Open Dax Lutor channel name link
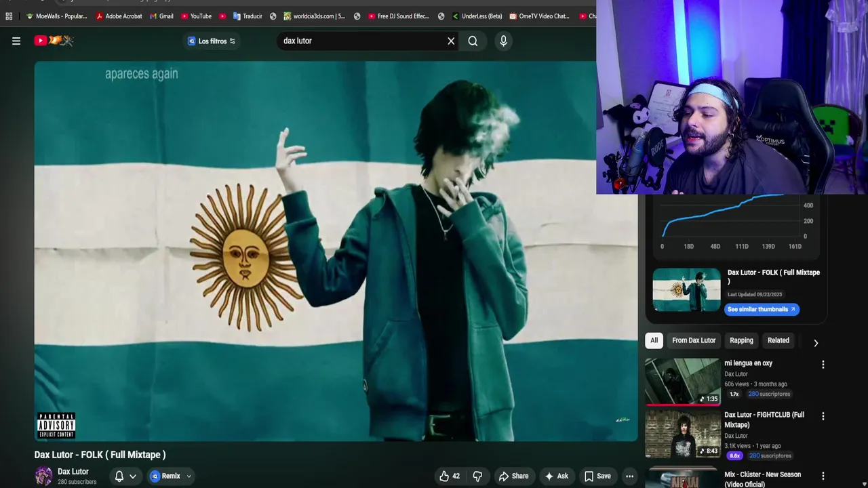The image size is (868, 488). (73, 471)
